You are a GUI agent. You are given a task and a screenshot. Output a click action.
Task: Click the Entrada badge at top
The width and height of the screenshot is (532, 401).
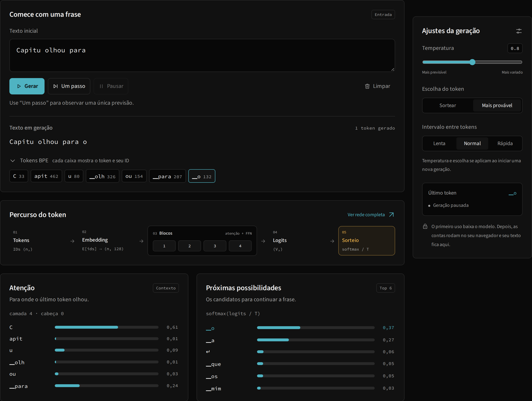[x=383, y=15]
